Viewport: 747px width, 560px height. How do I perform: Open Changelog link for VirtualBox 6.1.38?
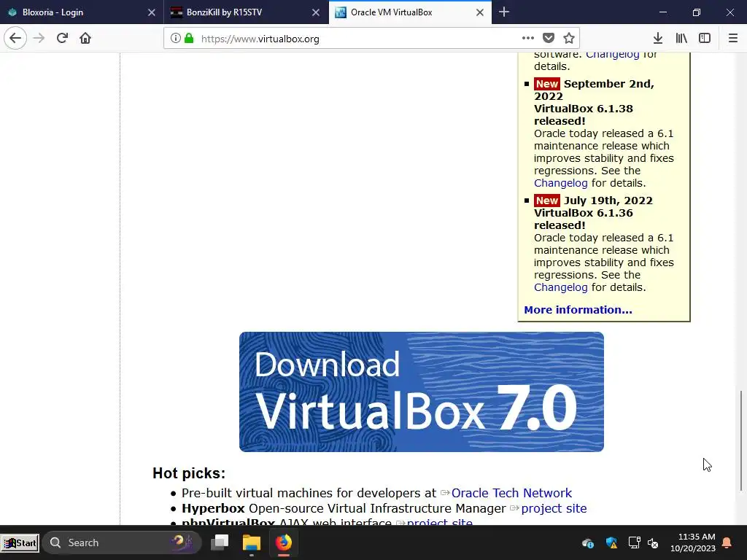pyautogui.click(x=561, y=183)
